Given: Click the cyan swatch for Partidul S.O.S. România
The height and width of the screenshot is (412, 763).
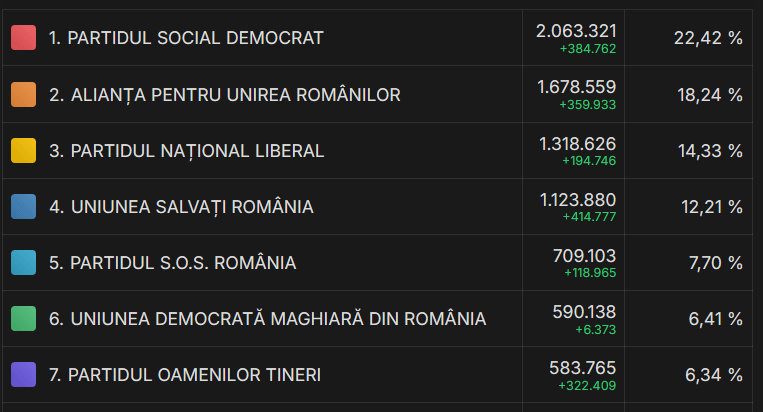Looking at the screenshot, I should point(23,262).
